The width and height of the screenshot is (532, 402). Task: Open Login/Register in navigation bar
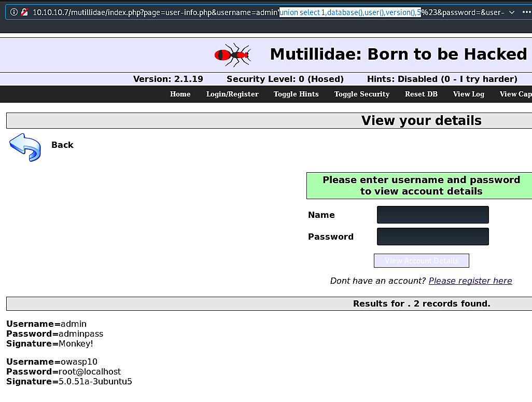pos(232,94)
